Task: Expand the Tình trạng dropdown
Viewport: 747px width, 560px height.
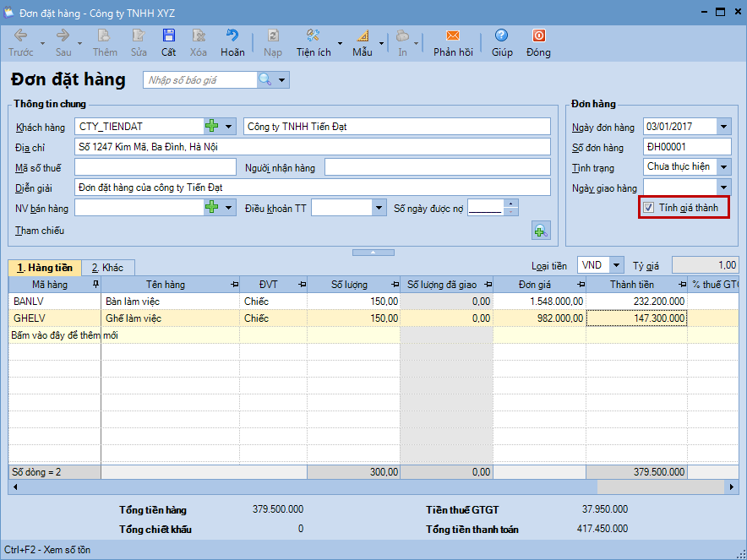Action: coord(723,167)
